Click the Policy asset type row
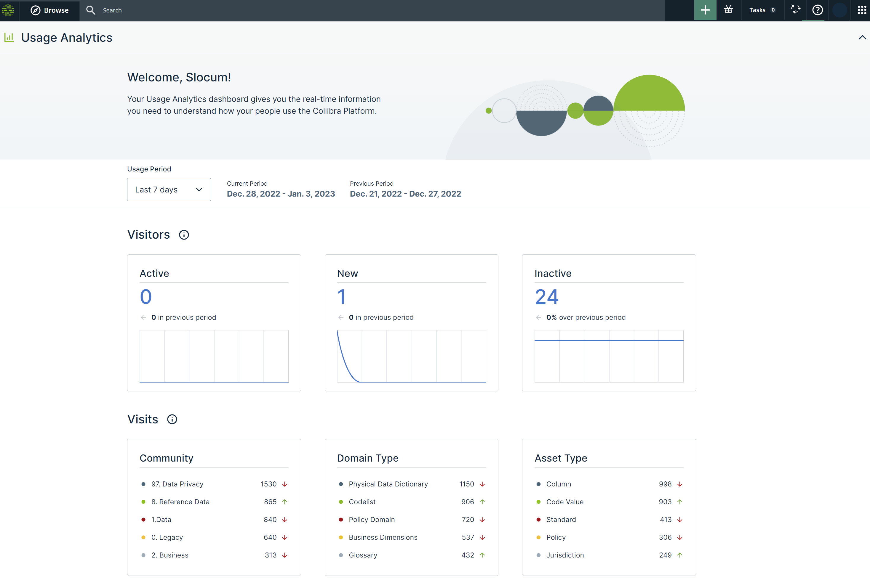Screen dimensions: 870x588 tap(609, 537)
